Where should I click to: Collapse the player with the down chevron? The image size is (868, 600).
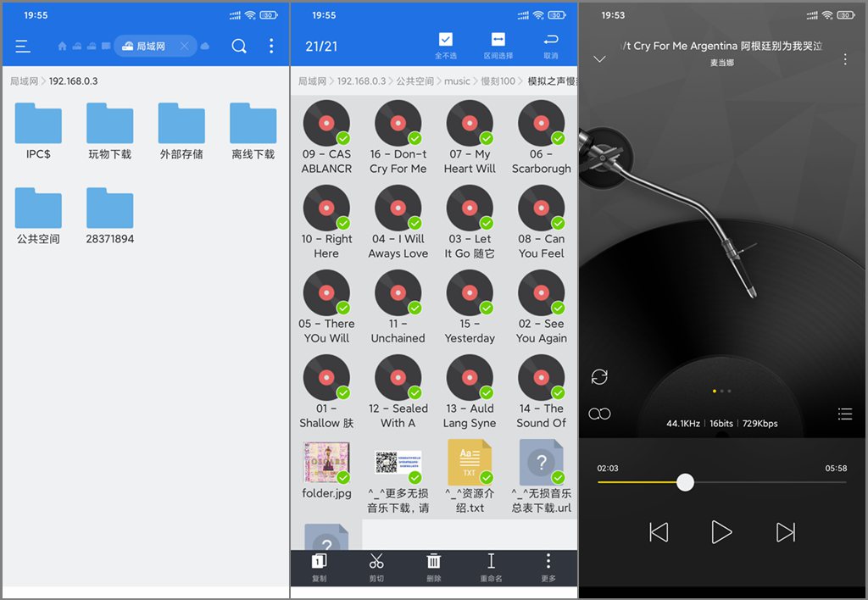[599, 58]
